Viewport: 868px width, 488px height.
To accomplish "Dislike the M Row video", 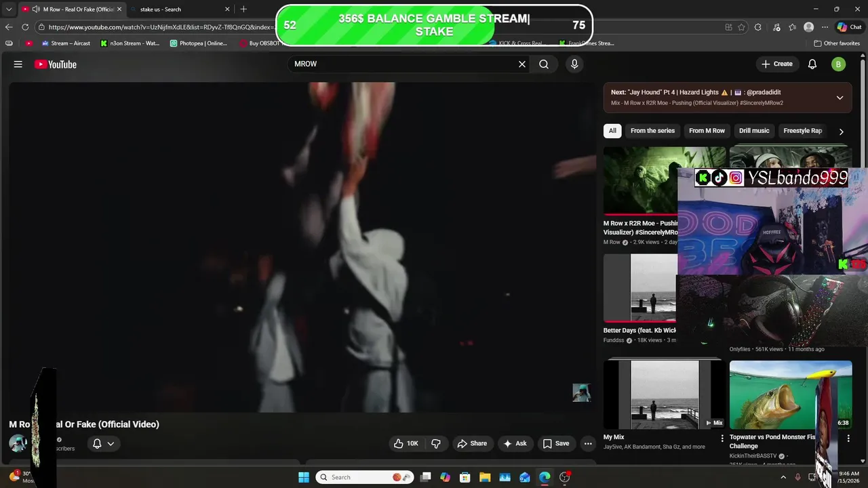I will [x=436, y=443].
